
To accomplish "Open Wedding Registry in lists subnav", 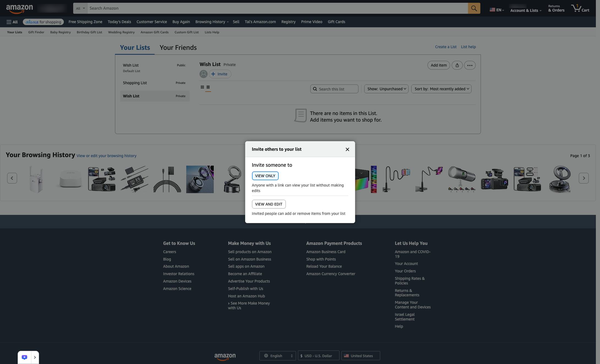I will point(121,32).
